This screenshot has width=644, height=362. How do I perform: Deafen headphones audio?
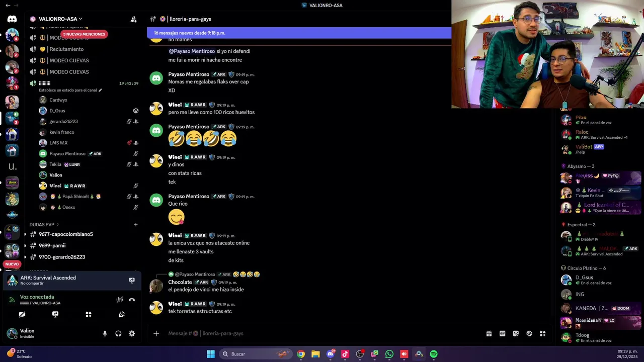(118, 333)
